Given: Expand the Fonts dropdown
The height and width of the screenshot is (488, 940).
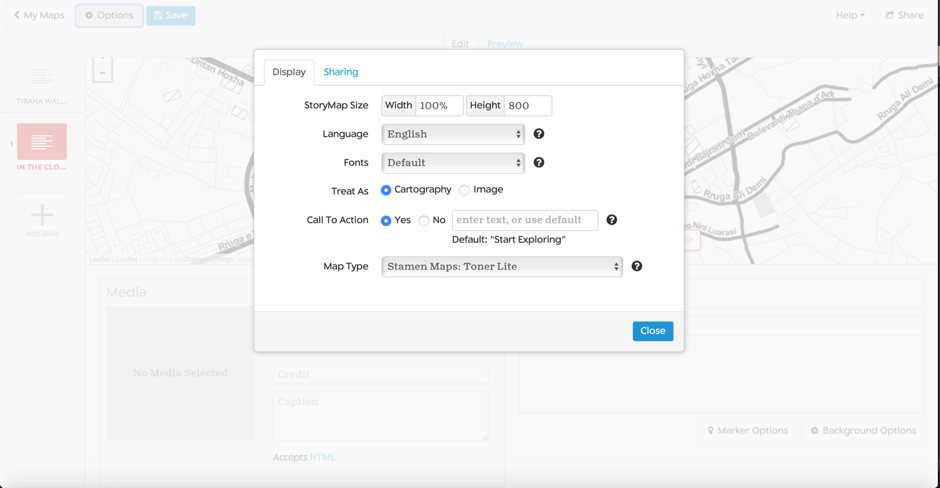Looking at the screenshot, I should click(x=453, y=162).
